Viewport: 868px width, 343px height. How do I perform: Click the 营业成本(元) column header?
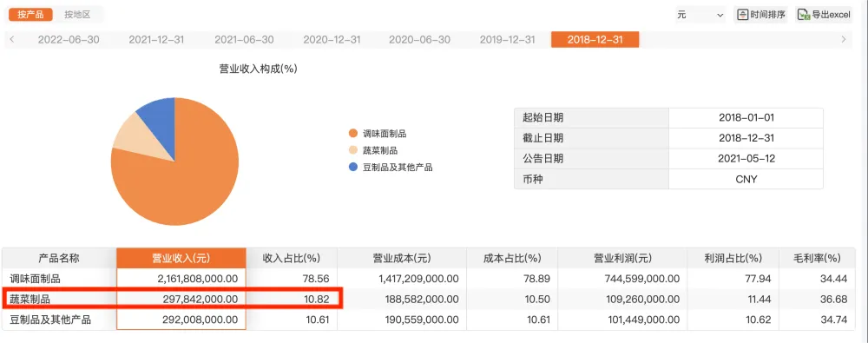pyautogui.click(x=402, y=258)
